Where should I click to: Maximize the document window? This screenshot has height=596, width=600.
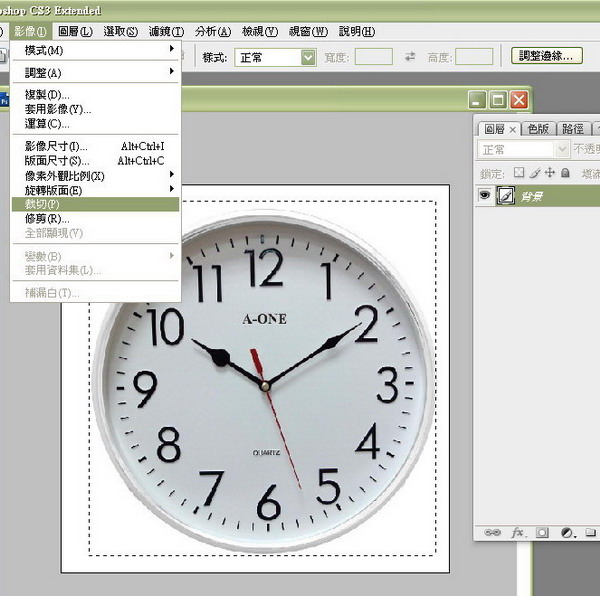point(498,100)
